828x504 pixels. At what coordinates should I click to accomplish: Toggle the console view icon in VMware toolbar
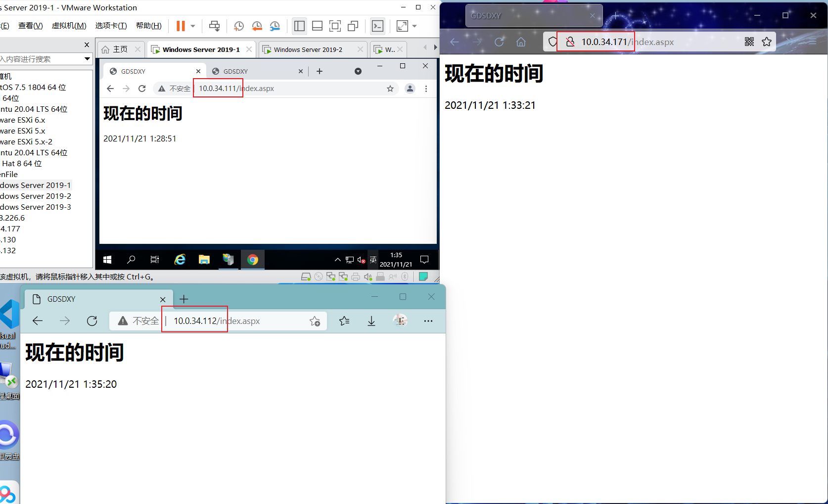377,26
